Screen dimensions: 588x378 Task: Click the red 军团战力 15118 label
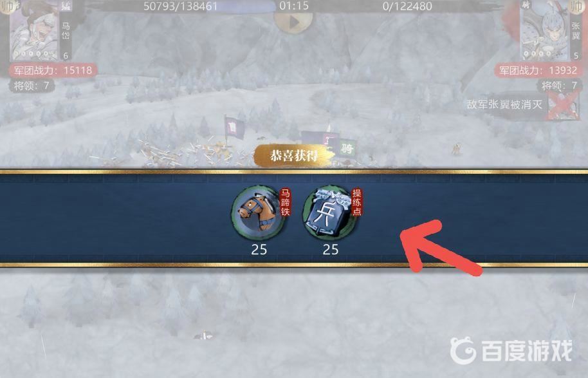[53, 70]
